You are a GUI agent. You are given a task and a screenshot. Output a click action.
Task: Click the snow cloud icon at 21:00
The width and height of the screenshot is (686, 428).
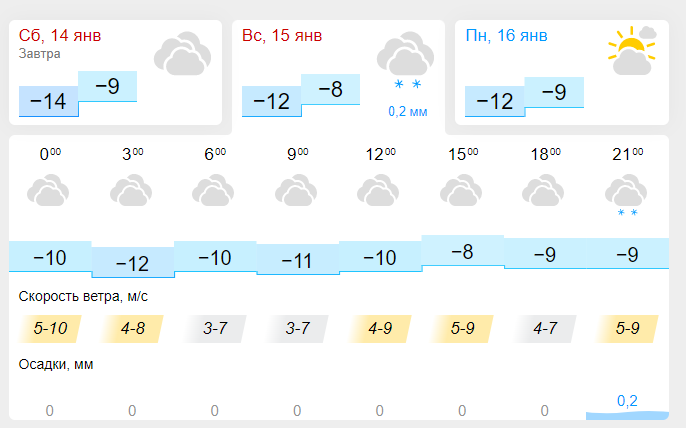627,192
